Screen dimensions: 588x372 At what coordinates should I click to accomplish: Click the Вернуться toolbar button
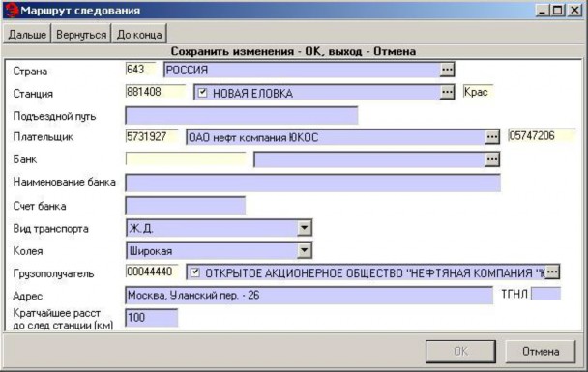pyautogui.click(x=81, y=34)
